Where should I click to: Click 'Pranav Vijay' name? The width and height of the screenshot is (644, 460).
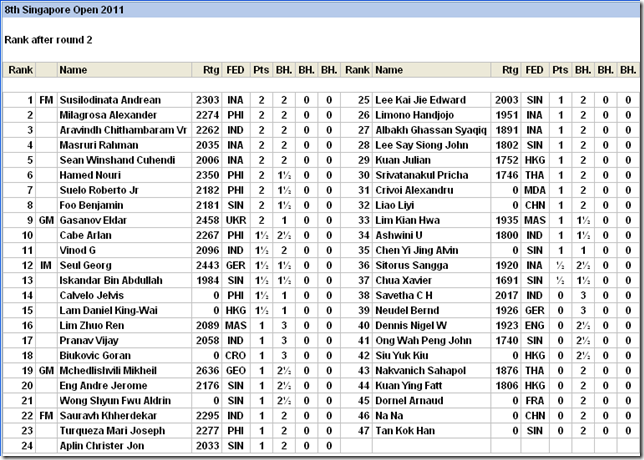89,340
